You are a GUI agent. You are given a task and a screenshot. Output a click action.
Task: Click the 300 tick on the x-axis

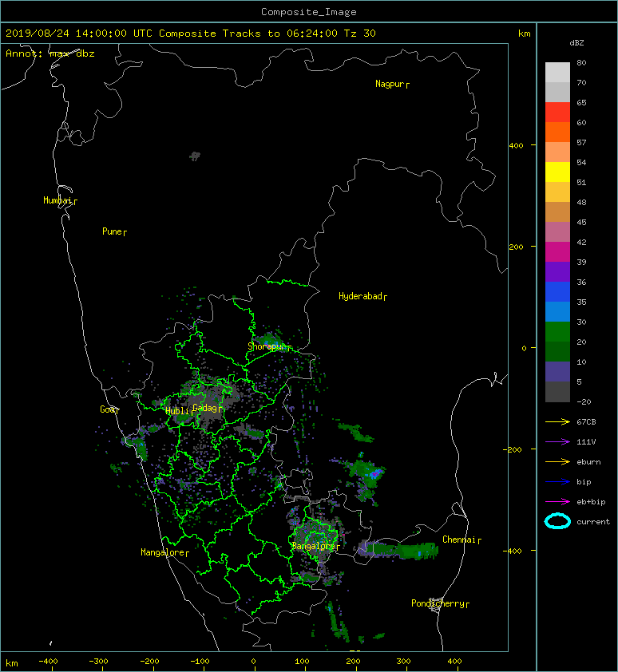(x=403, y=662)
